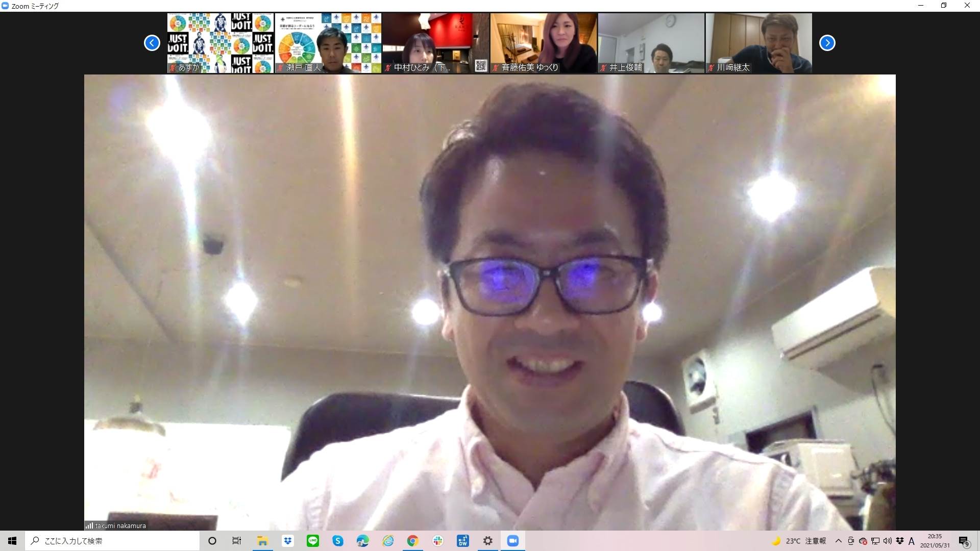Open the DW app from taskbar

click(462, 541)
